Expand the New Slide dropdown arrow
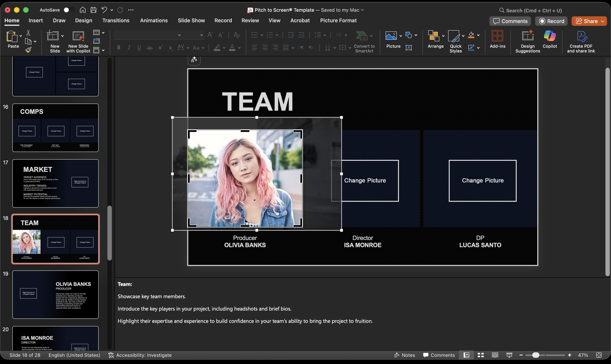Image resolution: width=611 pixels, height=364 pixels. (x=62, y=36)
